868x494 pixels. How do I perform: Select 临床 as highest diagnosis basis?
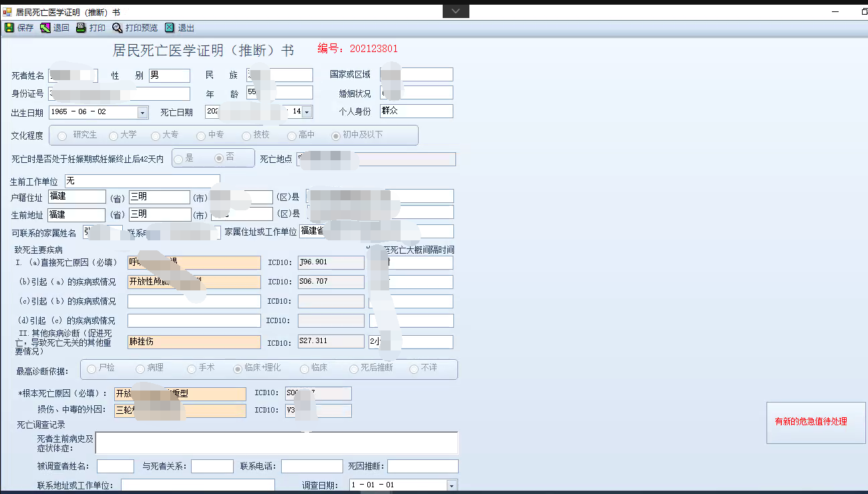[304, 368]
